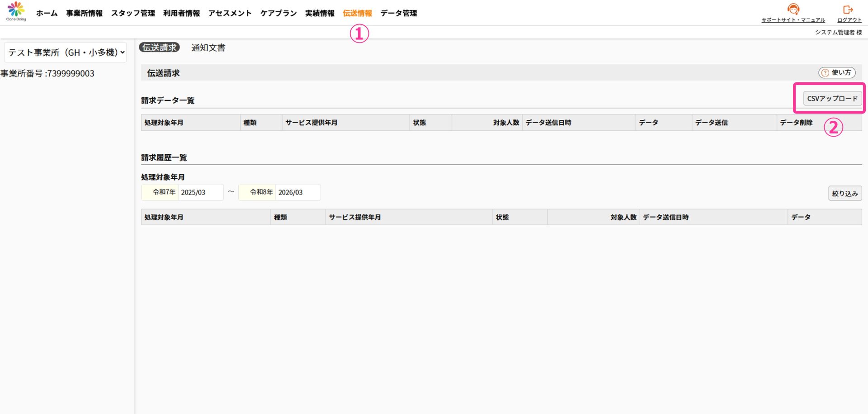This screenshot has width=868, height=414.
Task: Switch to the 通知文書 tab
Action: [x=208, y=48]
